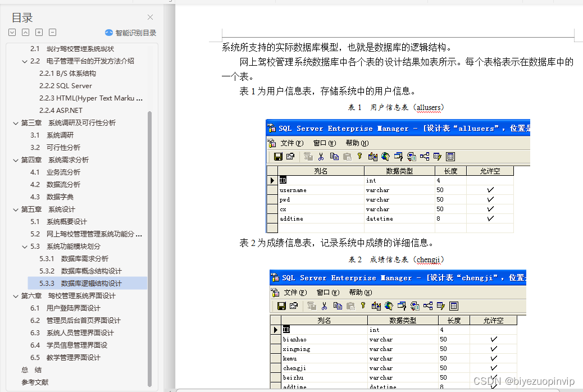Image resolution: width=583 pixels, height=392 pixels.
Task: Click the Copy icon in chengji toolbar
Action: pos(338,306)
